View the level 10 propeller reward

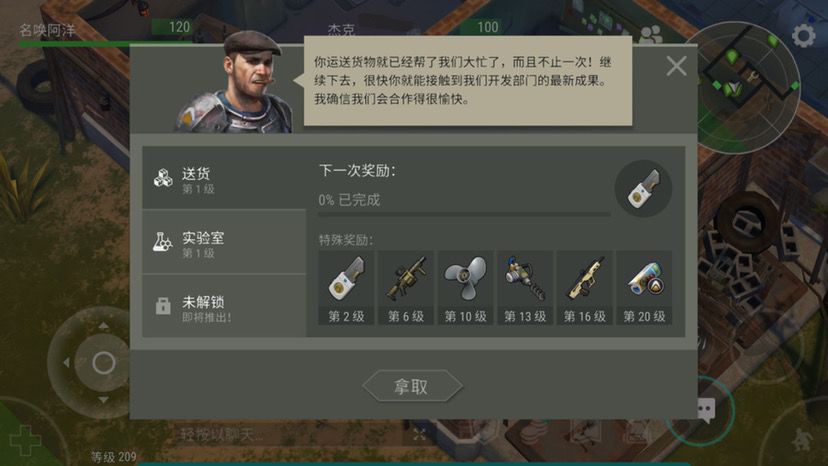[x=465, y=287]
